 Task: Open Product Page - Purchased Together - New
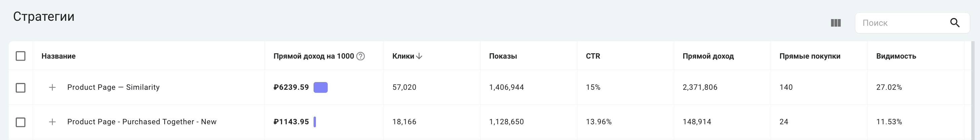tap(142, 122)
